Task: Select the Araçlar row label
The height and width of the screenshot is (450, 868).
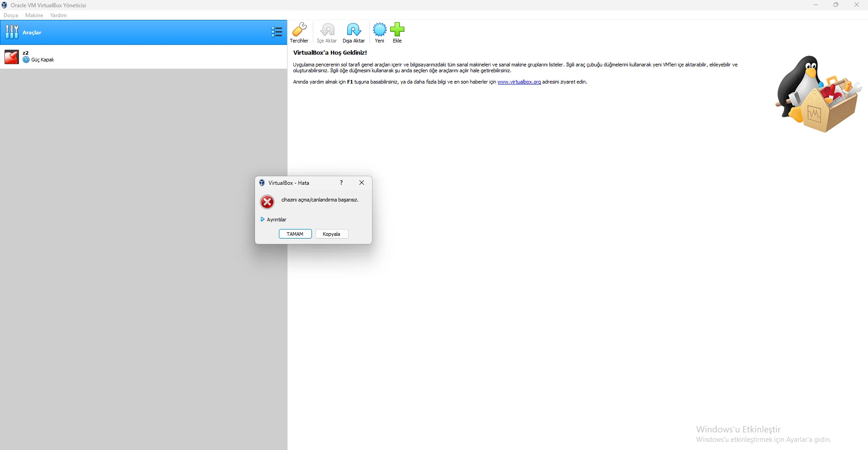Action: pyautogui.click(x=32, y=33)
